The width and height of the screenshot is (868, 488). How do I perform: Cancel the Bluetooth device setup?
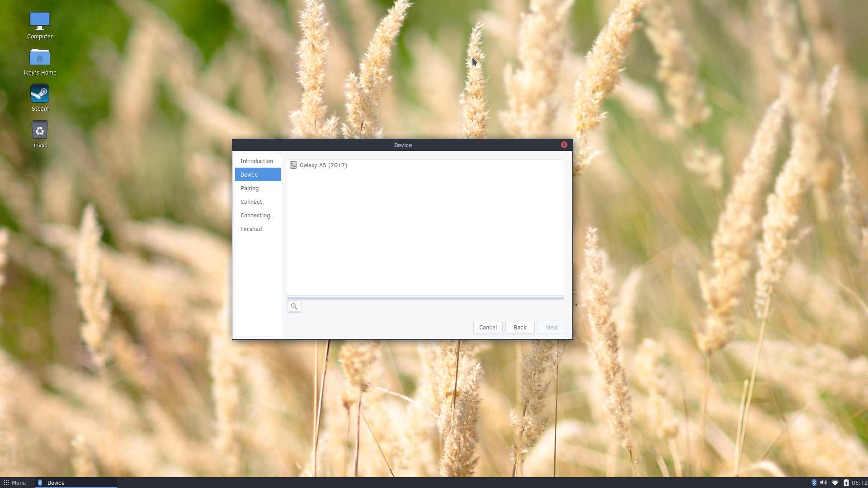[x=488, y=327]
